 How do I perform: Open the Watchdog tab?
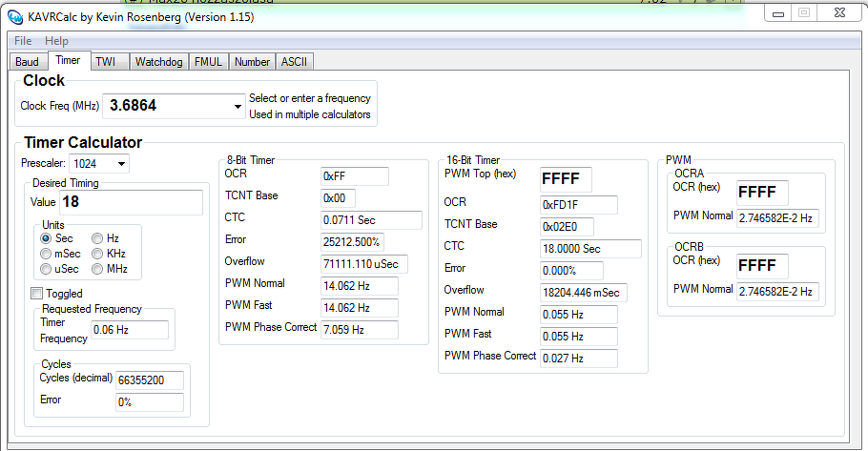pyautogui.click(x=157, y=62)
